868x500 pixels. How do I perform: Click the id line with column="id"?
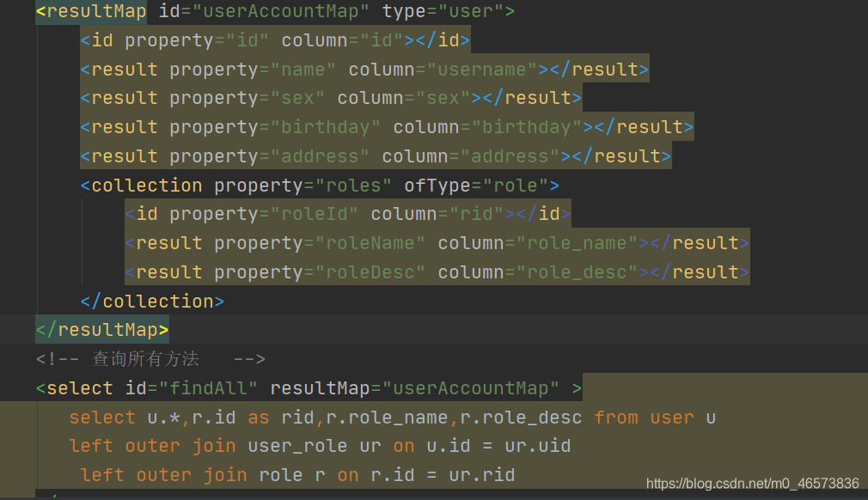pyautogui.click(x=275, y=40)
